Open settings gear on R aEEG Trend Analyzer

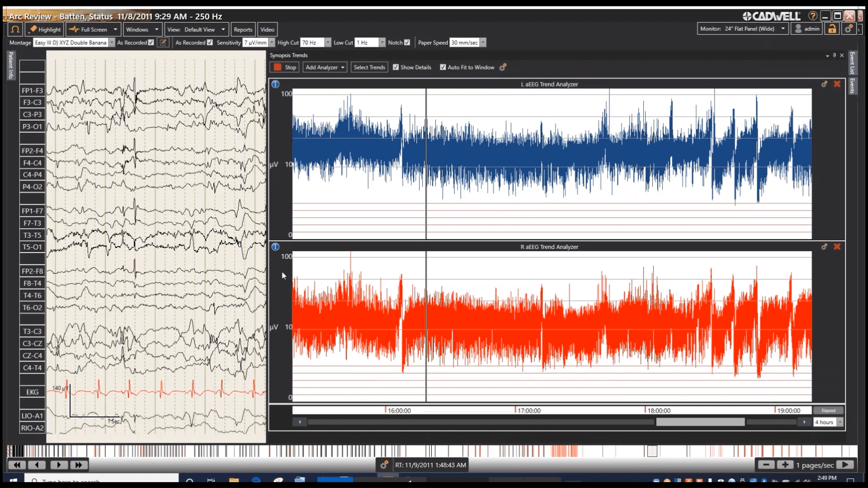824,247
